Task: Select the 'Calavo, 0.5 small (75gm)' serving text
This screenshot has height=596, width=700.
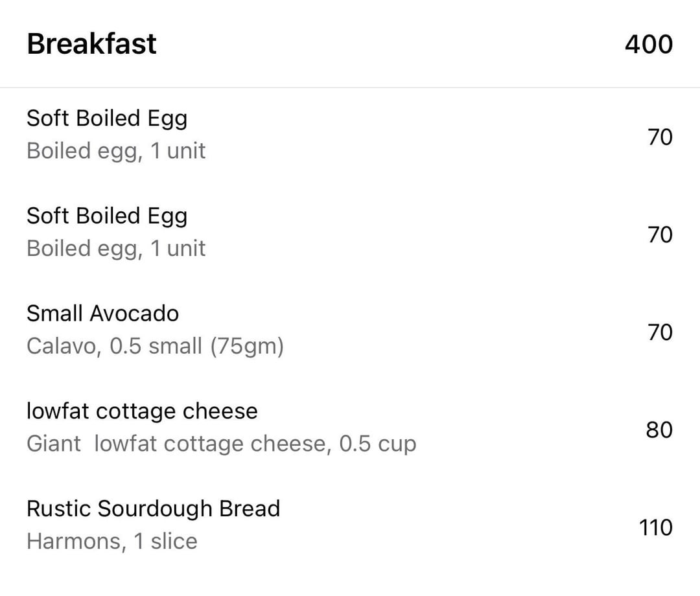Action: coord(155,347)
